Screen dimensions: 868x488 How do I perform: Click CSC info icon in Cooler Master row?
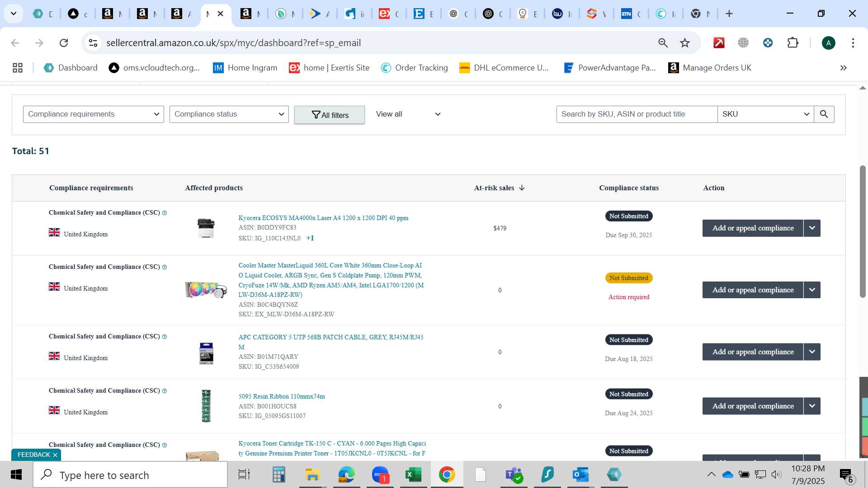click(165, 267)
